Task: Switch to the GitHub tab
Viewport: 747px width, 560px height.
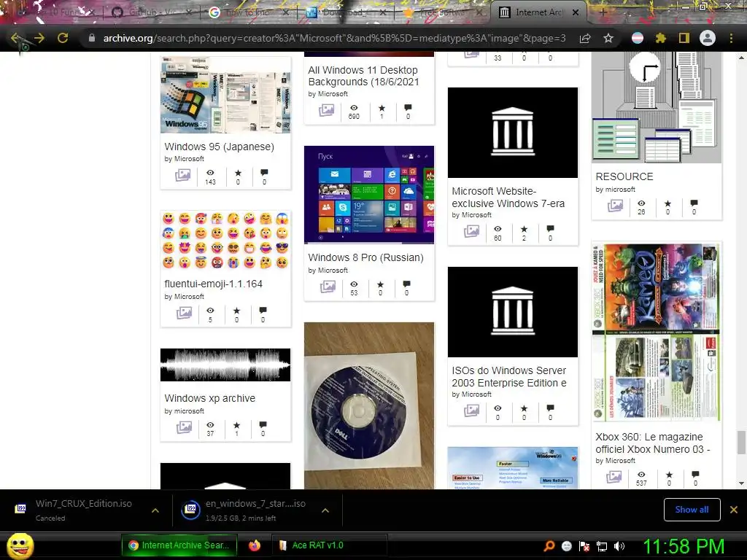Action: coord(150,12)
